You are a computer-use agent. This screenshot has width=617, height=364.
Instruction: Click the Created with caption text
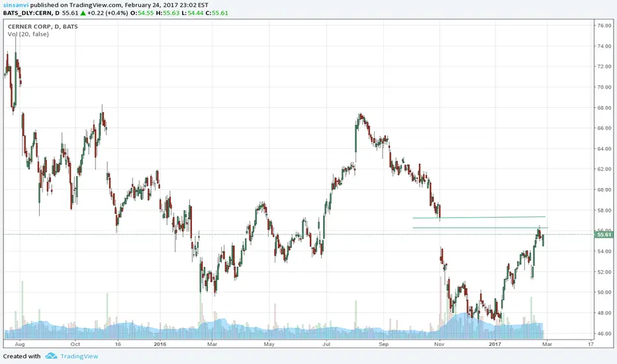pyautogui.click(x=22, y=356)
